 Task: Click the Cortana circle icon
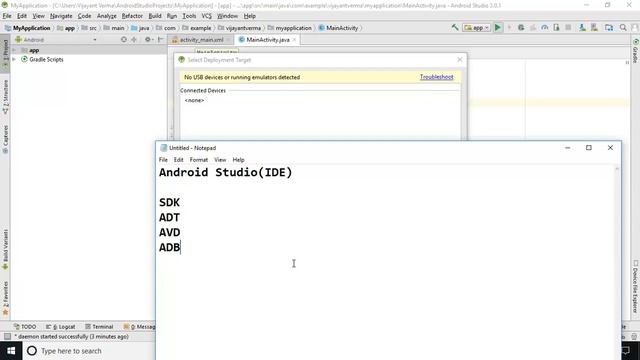tap(32, 351)
